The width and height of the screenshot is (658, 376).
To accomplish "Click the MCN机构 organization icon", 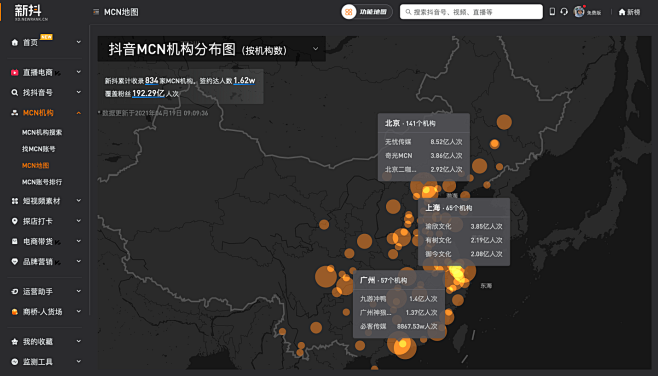I will tap(15, 112).
